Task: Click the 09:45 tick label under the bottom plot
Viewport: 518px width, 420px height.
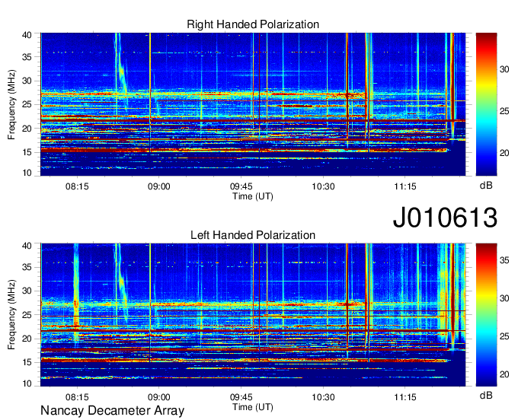Action: 241,397
